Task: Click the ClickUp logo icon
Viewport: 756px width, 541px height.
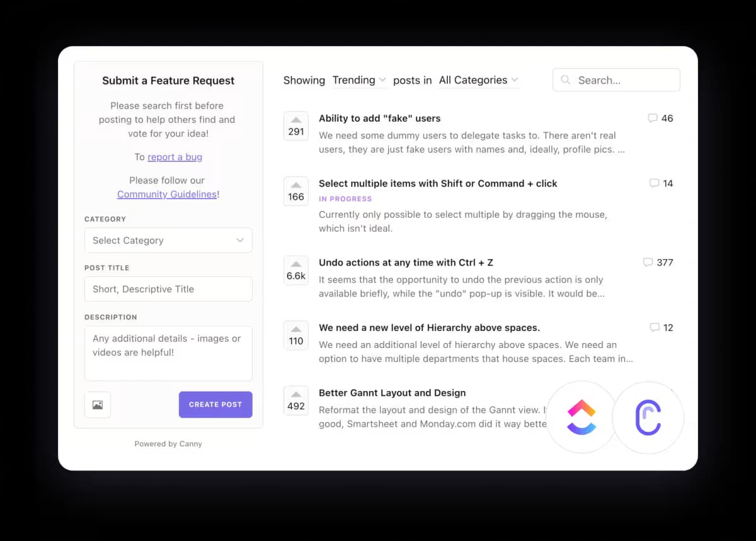Action: pos(581,417)
